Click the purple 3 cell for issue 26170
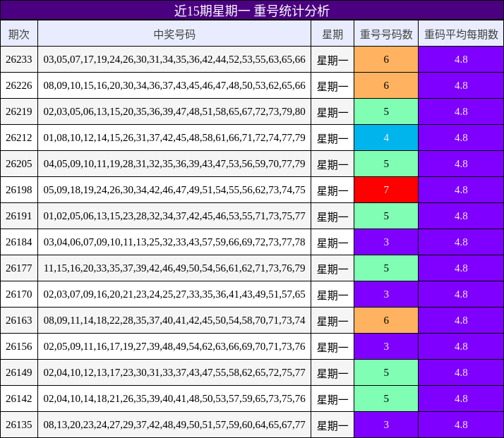Viewport: 504px width, 438px height. click(386, 294)
